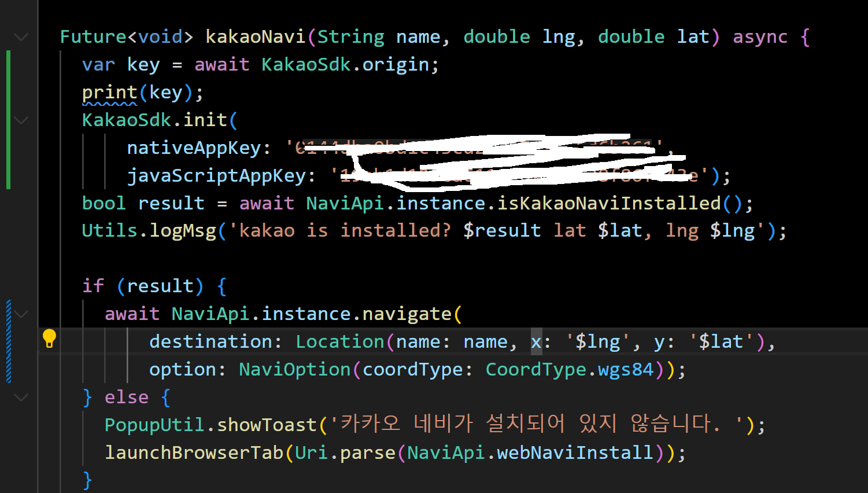Click the blue striped modified-lines gutter marker

pyautogui.click(x=9, y=341)
